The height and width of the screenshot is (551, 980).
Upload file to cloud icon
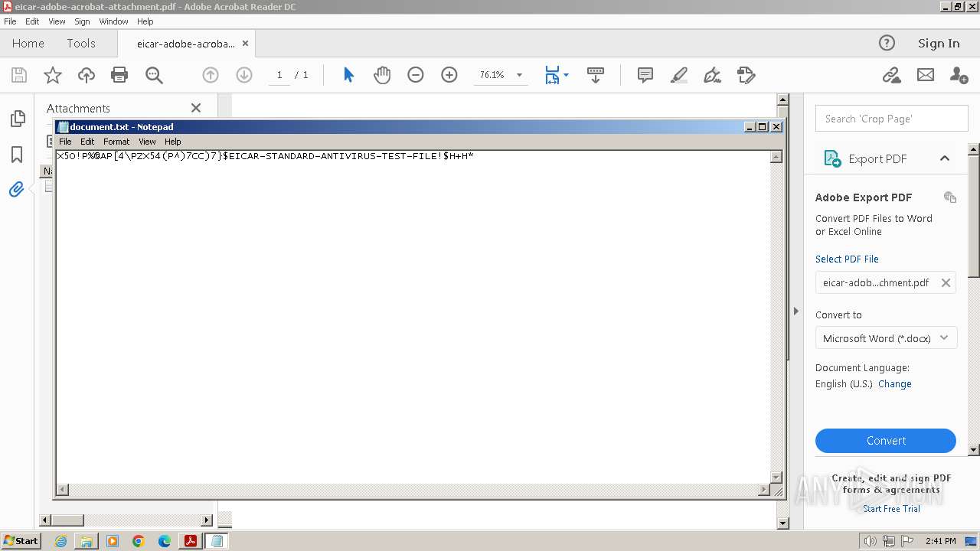87,75
